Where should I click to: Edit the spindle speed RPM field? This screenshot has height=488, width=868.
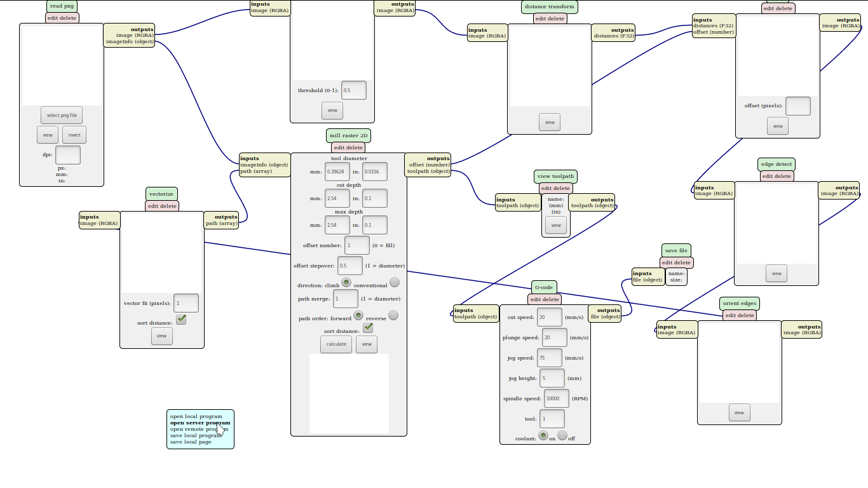557,398
